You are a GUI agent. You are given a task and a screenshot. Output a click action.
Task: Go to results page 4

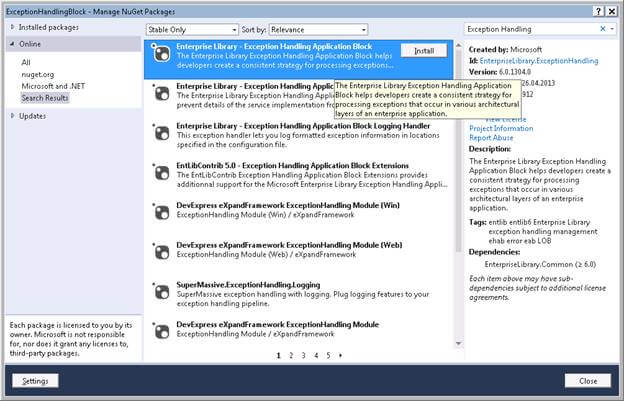pyautogui.click(x=316, y=356)
